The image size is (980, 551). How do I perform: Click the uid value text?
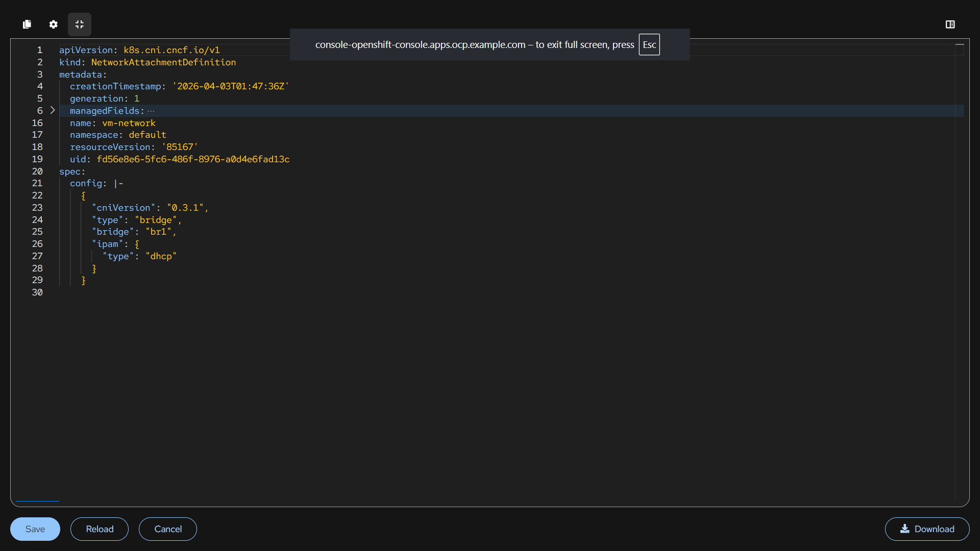[193, 159]
